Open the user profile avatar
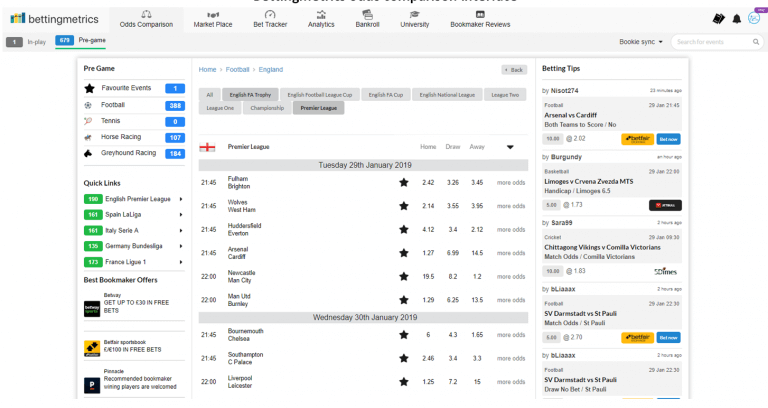The height and width of the screenshot is (408, 768). click(753, 18)
